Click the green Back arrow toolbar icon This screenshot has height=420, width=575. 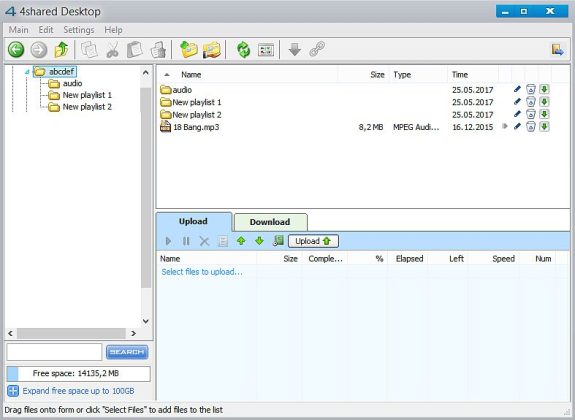coord(16,50)
